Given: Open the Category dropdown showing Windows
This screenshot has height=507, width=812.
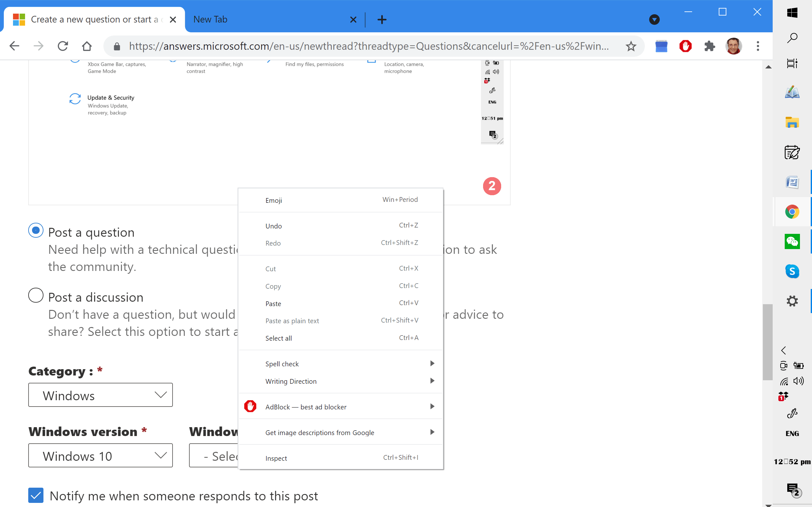Looking at the screenshot, I should 100,395.
